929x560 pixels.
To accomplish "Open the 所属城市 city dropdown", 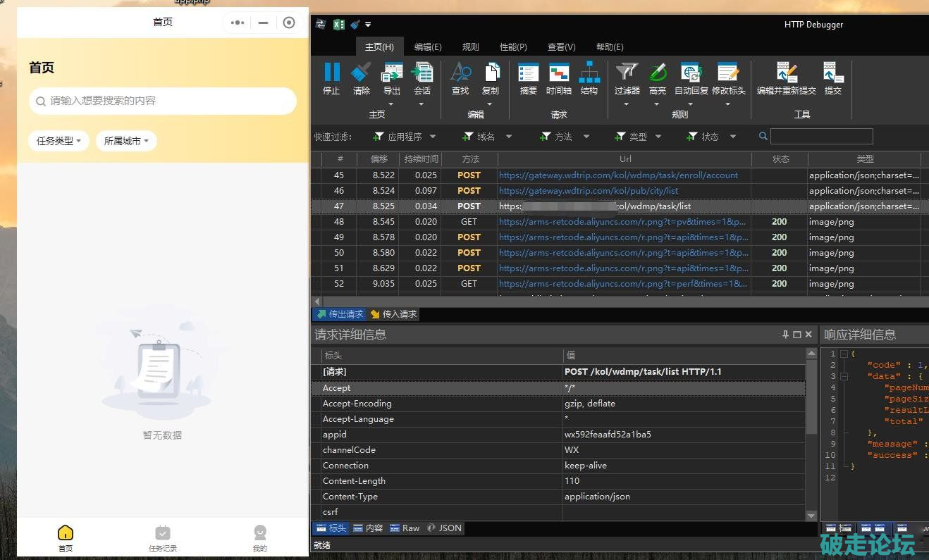I will 126,141.
